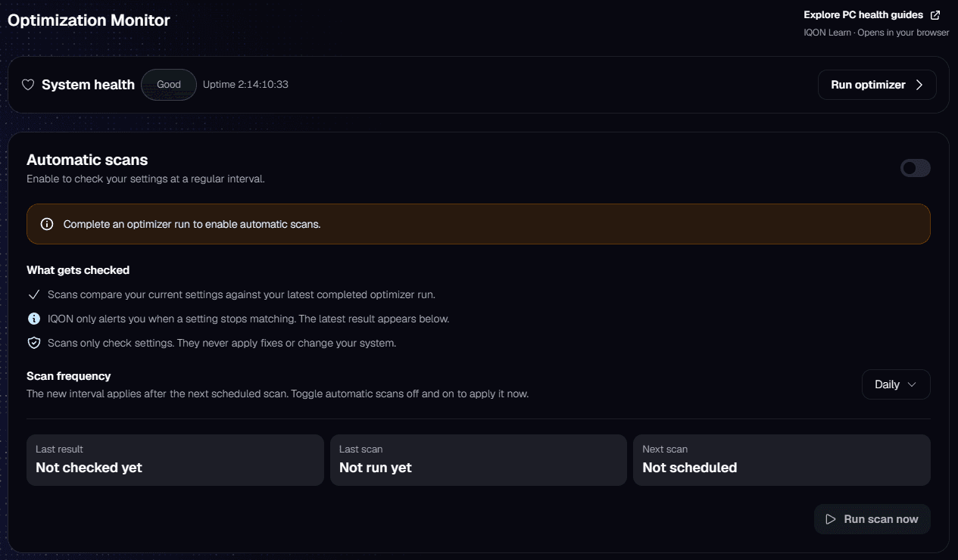Image resolution: width=958 pixels, height=560 pixels.
Task: Click 'IQON Learn · Opens in your browser' text
Action: pyautogui.click(x=876, y=33)
